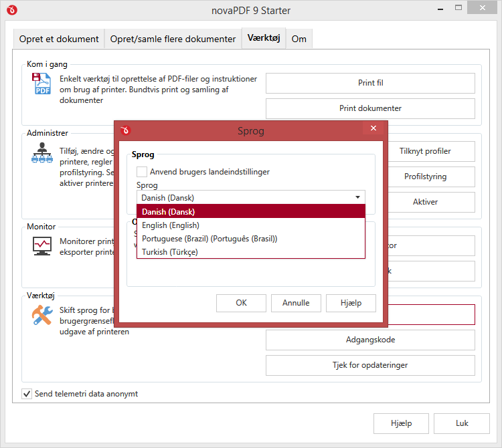The width and height of the screenshot is (502, 448).
Task: Enable Anvend brugers landeindstillinger checkbox
Action: [142, 172]
